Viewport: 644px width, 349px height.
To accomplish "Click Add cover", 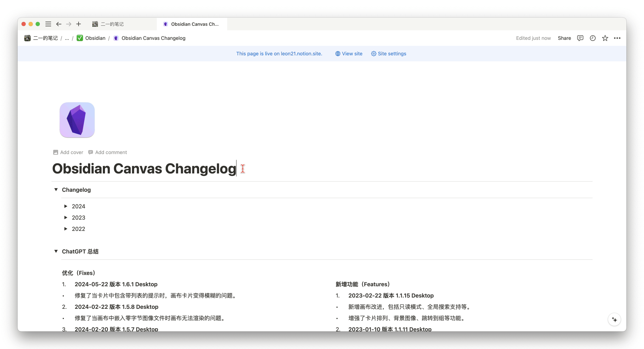I will 68,152.
